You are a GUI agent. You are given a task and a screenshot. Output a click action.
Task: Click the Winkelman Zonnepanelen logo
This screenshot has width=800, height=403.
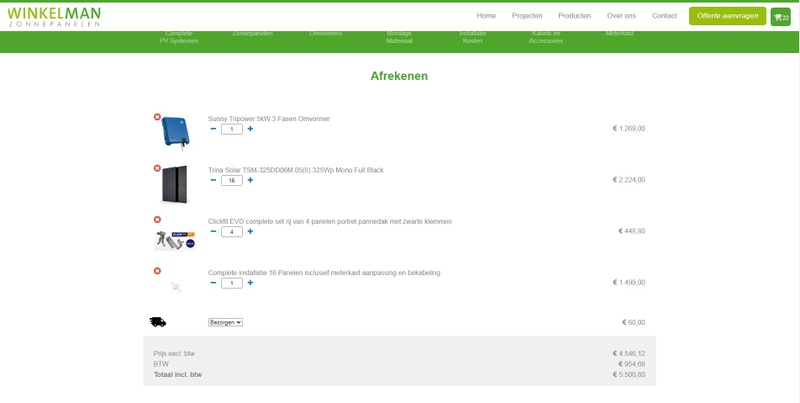coord(54,17)
